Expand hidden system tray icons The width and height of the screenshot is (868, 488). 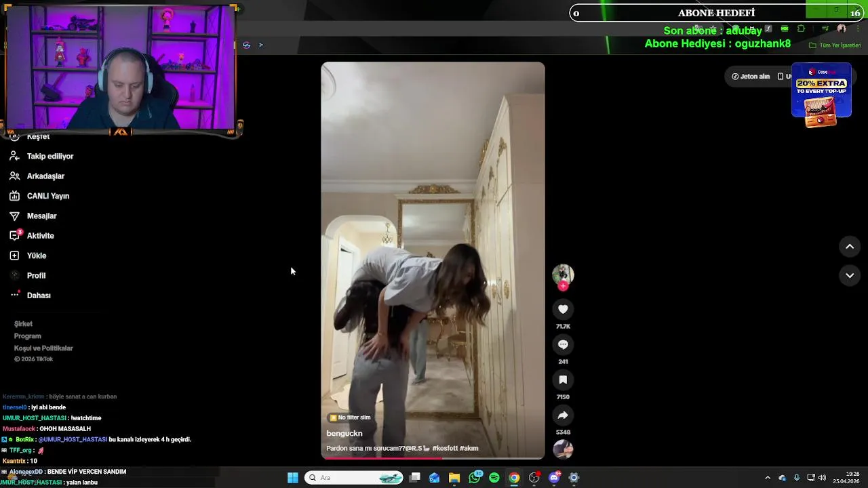(x=768, y=478)
